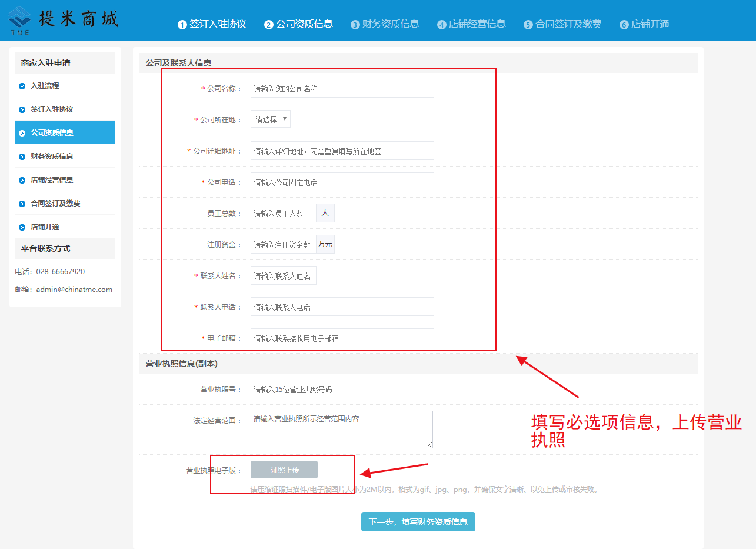Select the 公司资质信息 step tab in header

299,24
